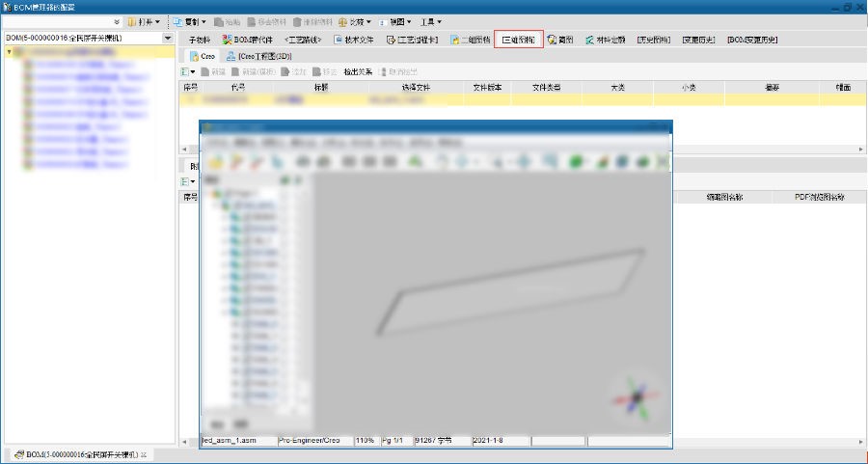This screenshot has width=868, height=464.
Task: Expand the BOM selector combo box
Action: (x=168, y=38)
